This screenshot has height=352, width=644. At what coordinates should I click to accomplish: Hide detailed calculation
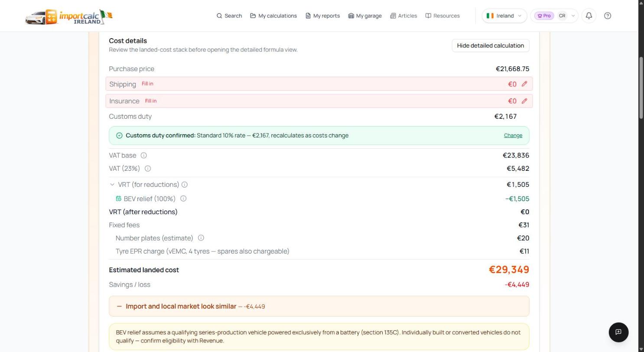pyautogui.click(x=491, y=46)
